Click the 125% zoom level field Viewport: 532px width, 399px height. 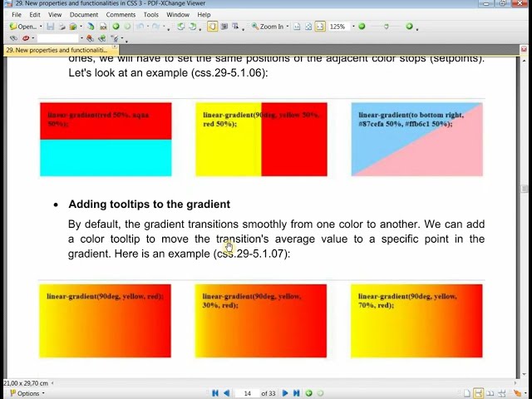(338, 27)
